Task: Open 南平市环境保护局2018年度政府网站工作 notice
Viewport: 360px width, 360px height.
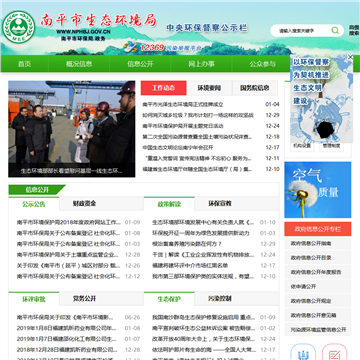Action: click(x=69, y=222)
